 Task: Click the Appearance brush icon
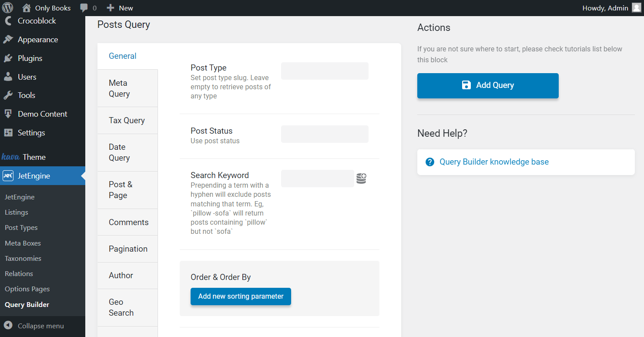pyautogui.click(x=8, y=40)
